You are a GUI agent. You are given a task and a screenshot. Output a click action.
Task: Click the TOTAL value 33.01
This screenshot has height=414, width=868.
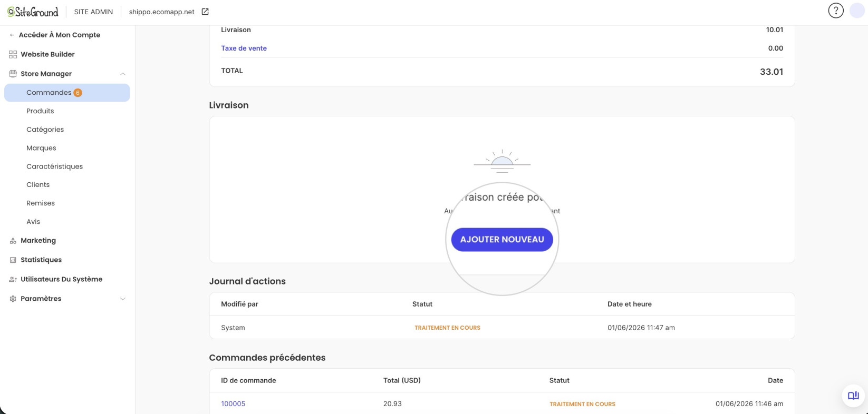pos(771,72)
